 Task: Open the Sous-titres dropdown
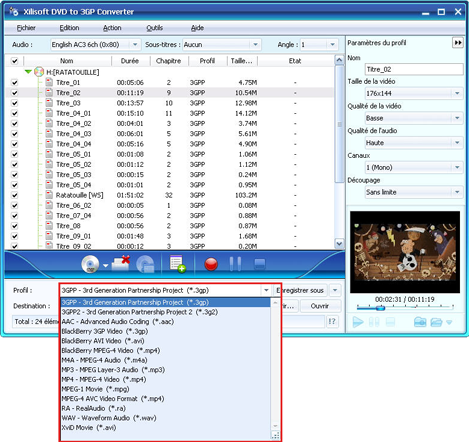(255, 45)
